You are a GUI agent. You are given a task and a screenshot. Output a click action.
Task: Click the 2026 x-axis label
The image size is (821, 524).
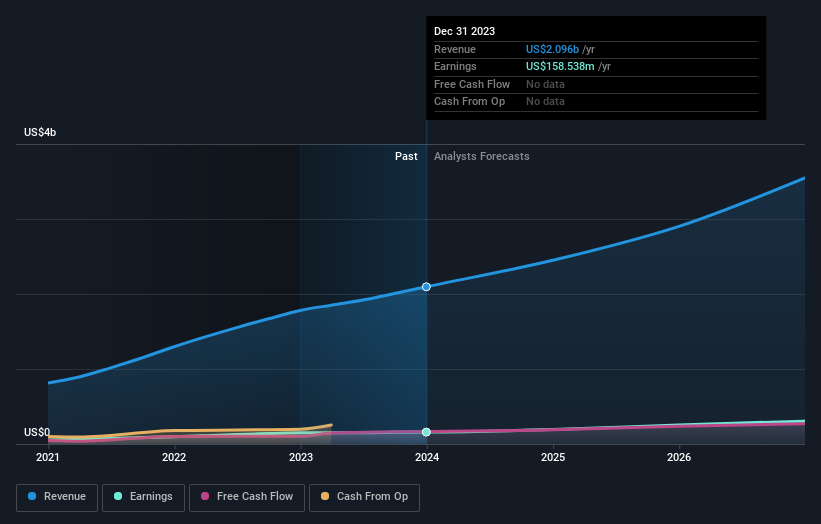tap(679, 457)
